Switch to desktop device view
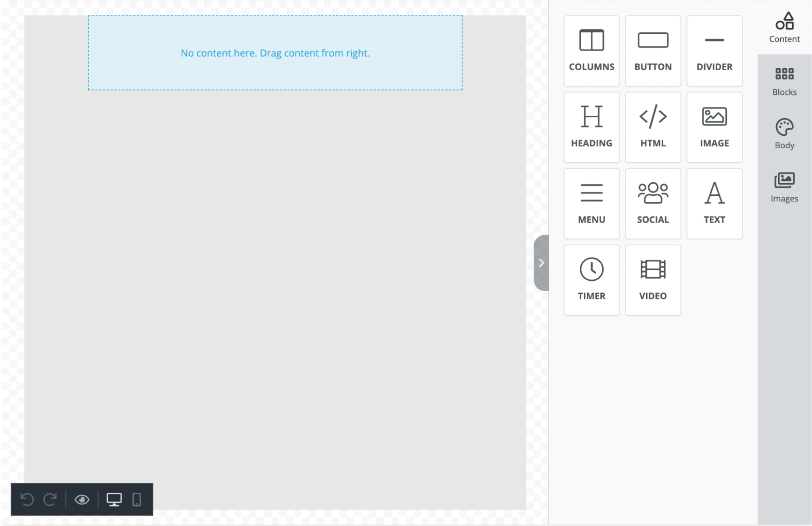 click(x=114, y=499)
